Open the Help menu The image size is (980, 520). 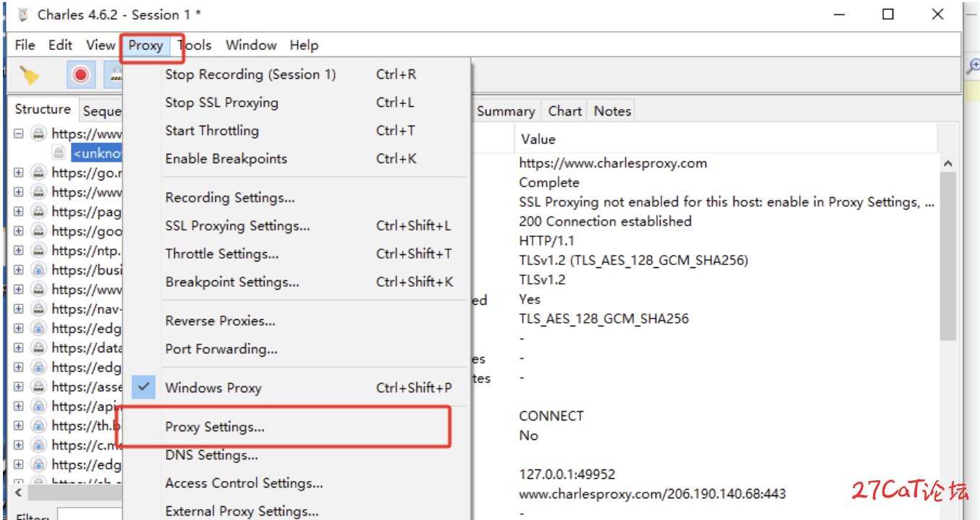[304, 45]
